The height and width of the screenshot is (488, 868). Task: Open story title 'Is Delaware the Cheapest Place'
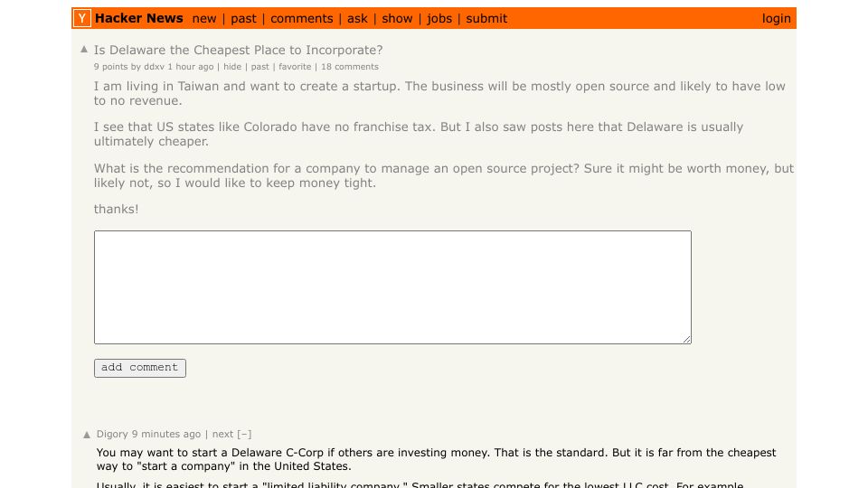pyautogui.click(x=238, y=50)
